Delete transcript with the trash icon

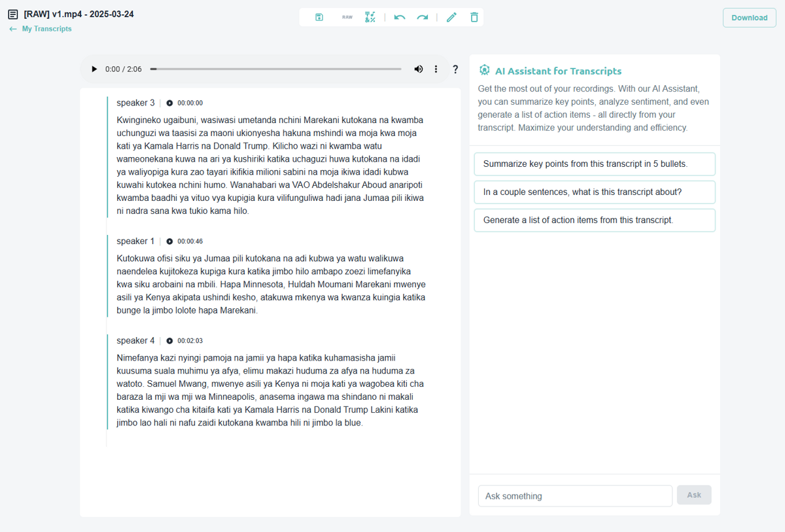click(x=474, y=18)
